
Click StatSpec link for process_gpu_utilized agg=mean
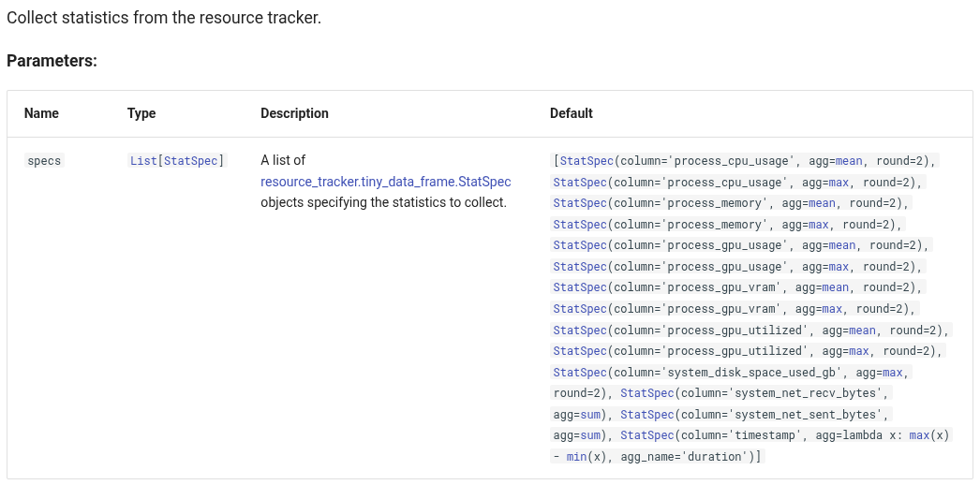point(580,331)
